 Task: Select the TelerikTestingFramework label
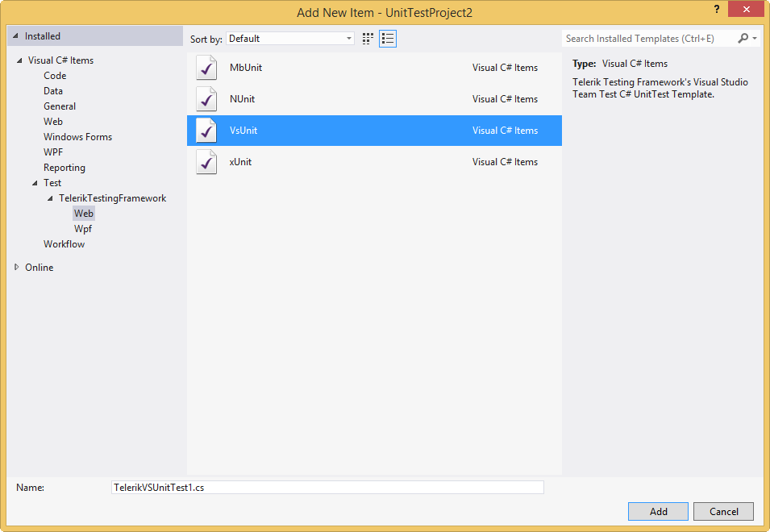[x=112, y=198]
